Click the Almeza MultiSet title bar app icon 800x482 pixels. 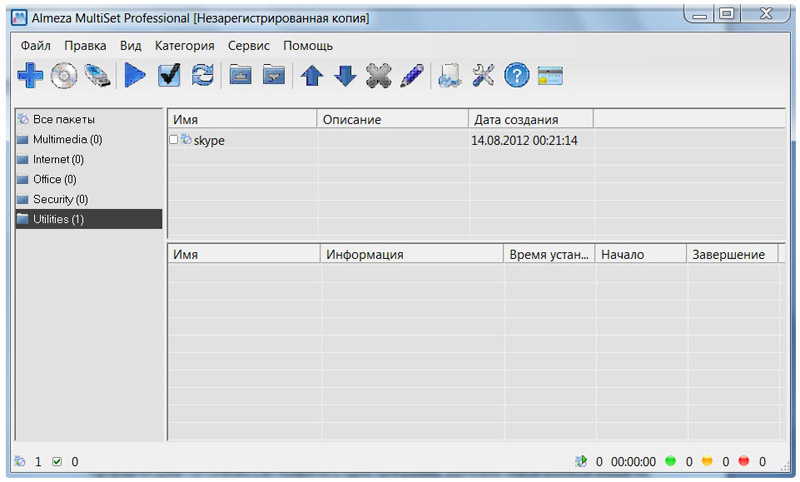coord(19,18)
